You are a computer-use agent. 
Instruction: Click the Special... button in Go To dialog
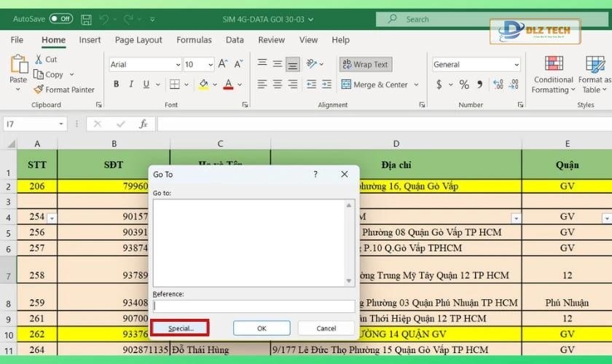click(180, 328)
